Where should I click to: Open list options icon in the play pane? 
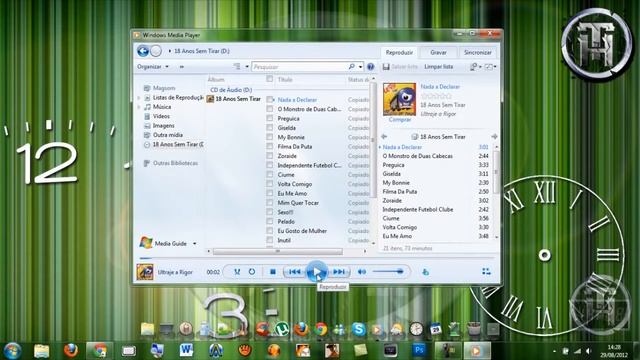tap(473, 67)
